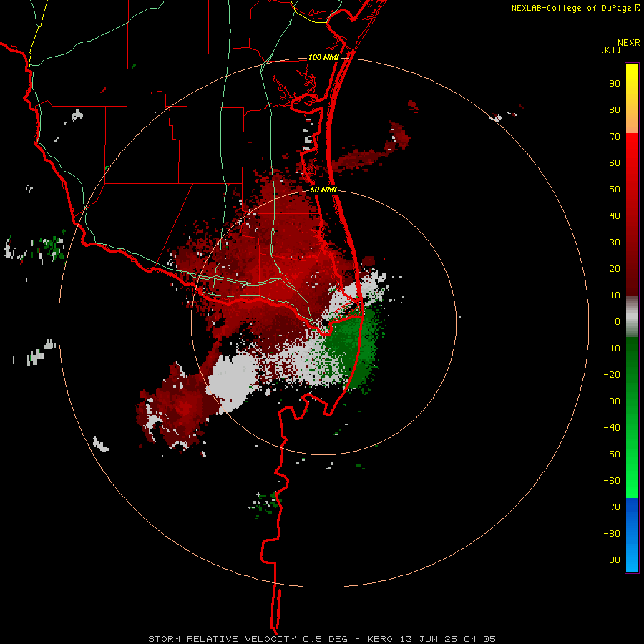
Task: Click the -80 value on velocity scale
Action: click(x=612, y=534)
